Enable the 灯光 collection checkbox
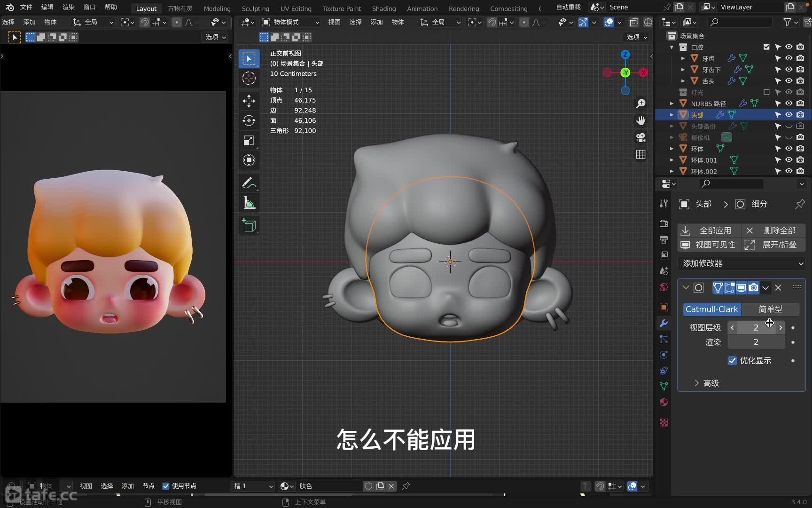This screenshot has width=812, height=508. click(766, 92)
